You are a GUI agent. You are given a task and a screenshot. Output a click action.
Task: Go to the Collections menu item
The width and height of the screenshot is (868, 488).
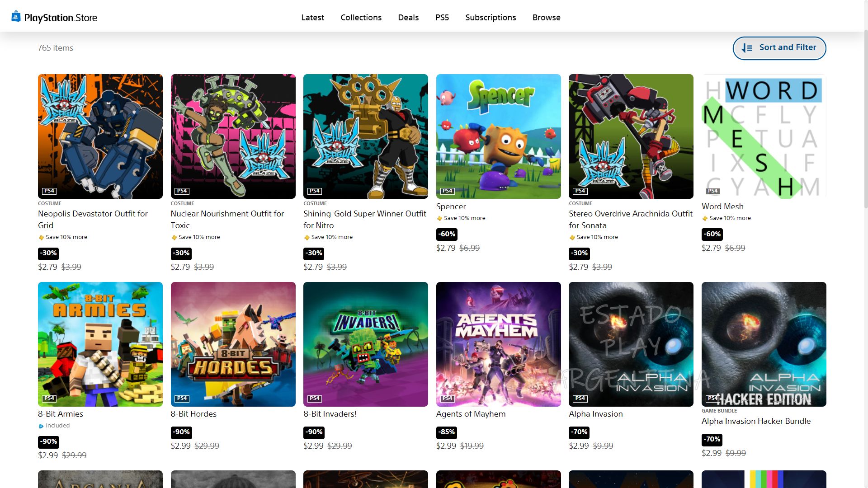361,18
